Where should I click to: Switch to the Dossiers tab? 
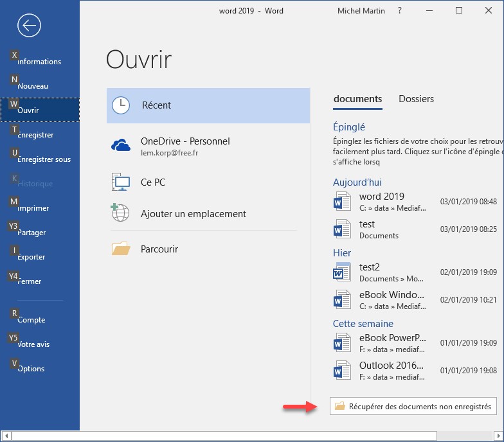point(416,99)
